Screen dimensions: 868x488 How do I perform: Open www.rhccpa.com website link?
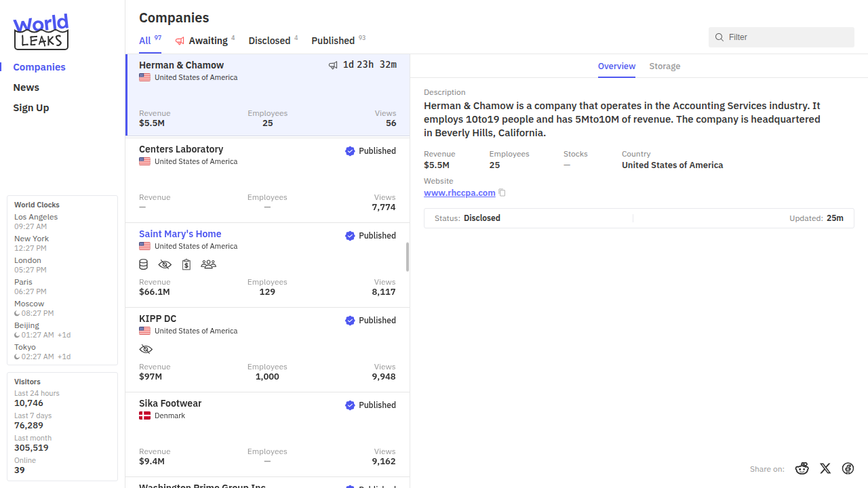(x=460, y=193)
